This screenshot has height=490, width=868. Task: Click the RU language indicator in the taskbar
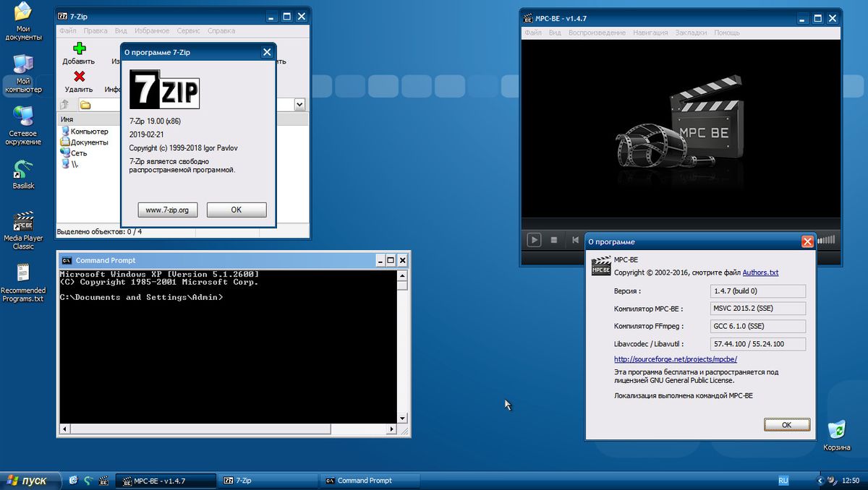pyautogui.click(x=783, y=480)
